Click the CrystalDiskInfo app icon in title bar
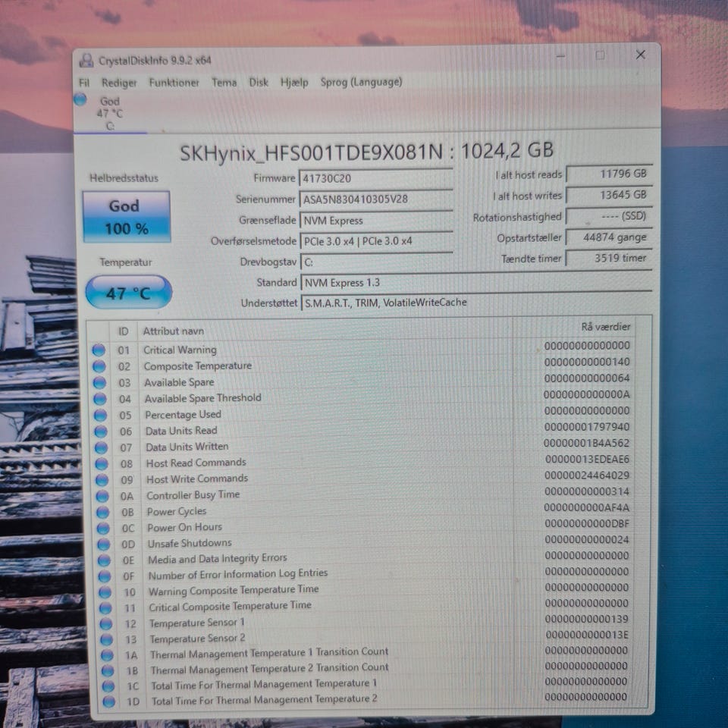 tap(86, 61)
